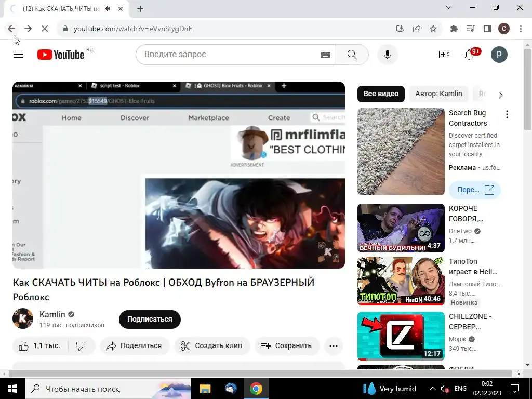Click the browser forward arrow
This screenshot has height=399, width=532.
[28, 29]
